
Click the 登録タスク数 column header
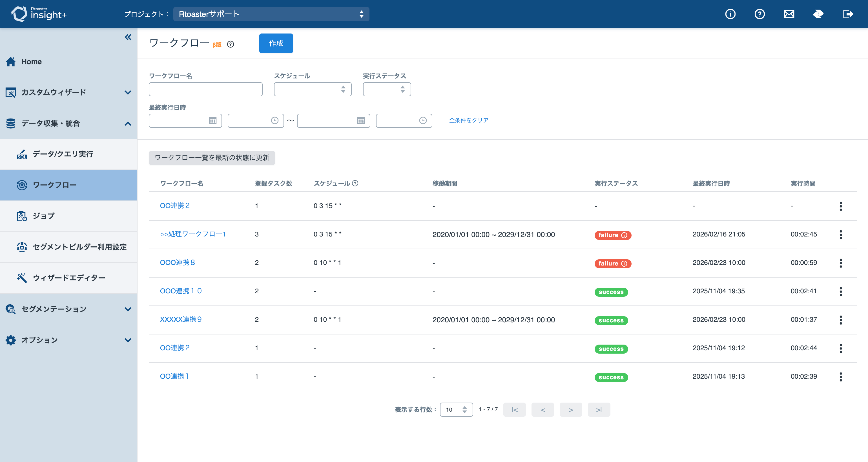point(273,184)
